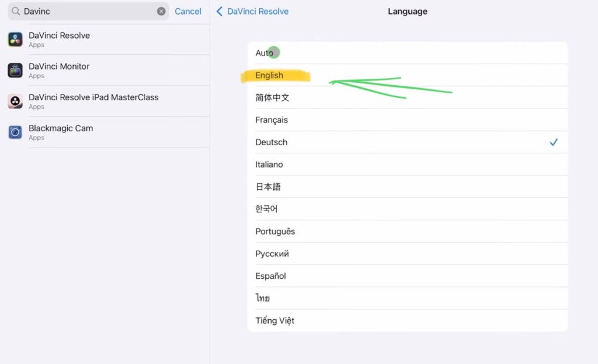Tap the back chevron beside DaVinci Resolve

coord(220,12)
